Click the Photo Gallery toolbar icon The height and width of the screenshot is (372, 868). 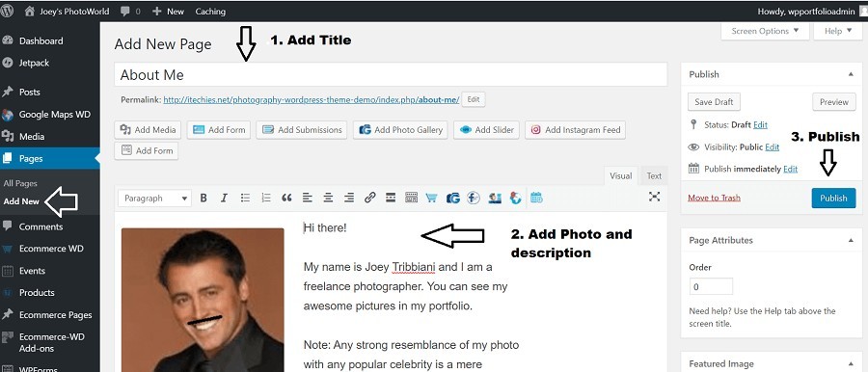click(453, 198)
